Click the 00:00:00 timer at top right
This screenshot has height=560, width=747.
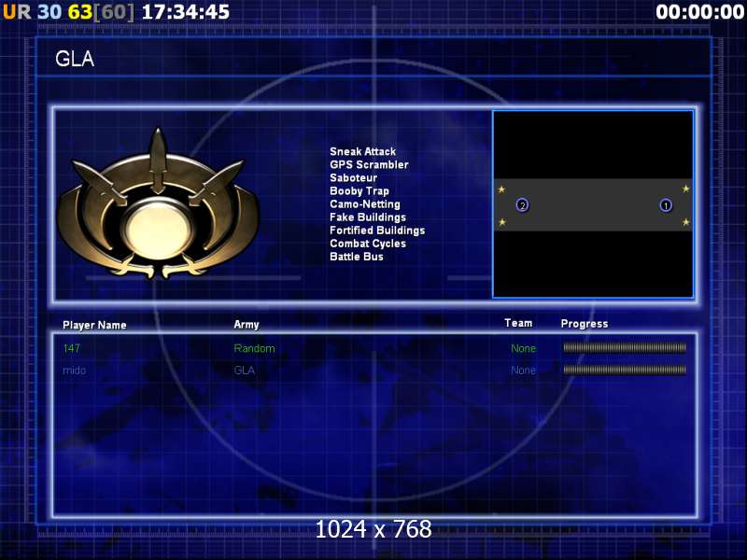pyautogui.click(x=699, y=12)
